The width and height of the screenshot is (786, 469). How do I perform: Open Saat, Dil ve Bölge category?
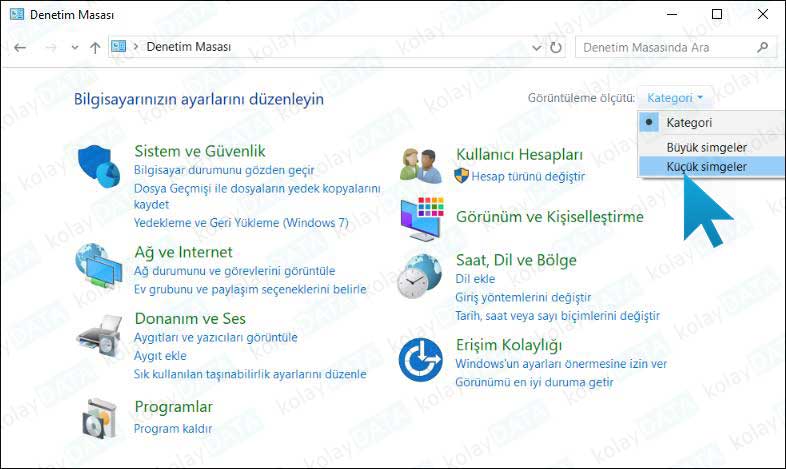coord(516,261)
